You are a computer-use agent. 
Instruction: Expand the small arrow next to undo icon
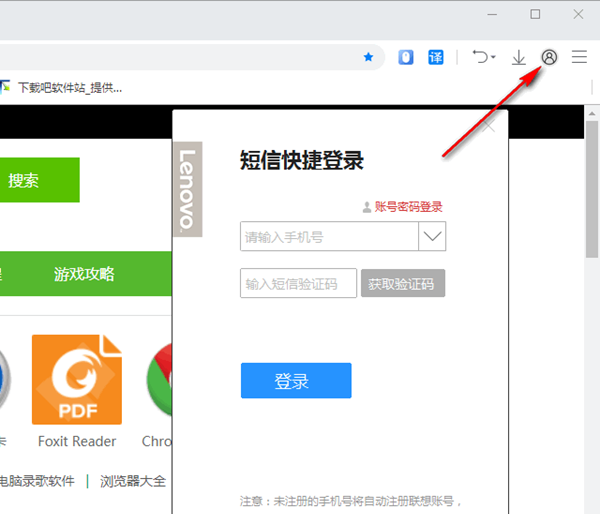point(493,57)
